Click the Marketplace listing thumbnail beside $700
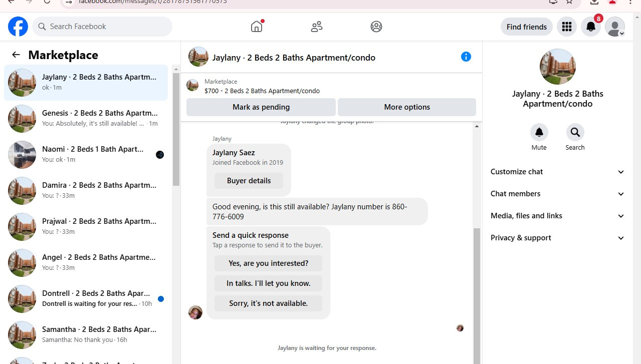 pyautogui.click(x=192, y=85)
